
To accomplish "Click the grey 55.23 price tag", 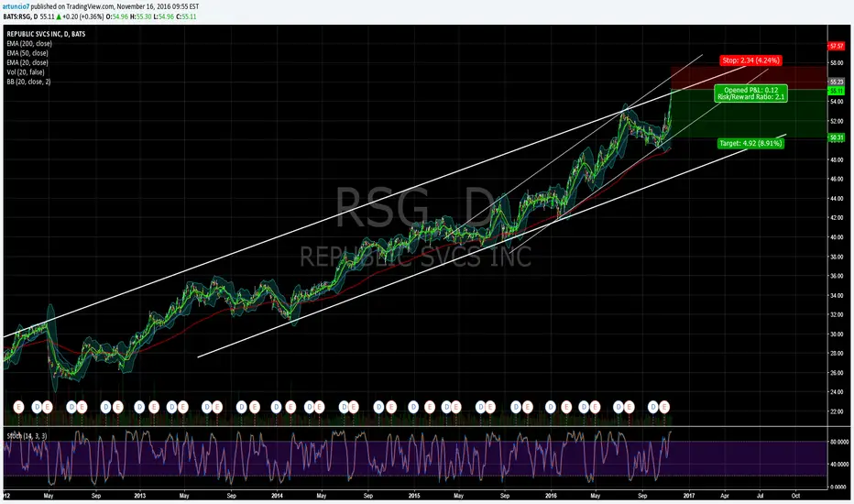I will pyautogui.click(x=836, y=82).
